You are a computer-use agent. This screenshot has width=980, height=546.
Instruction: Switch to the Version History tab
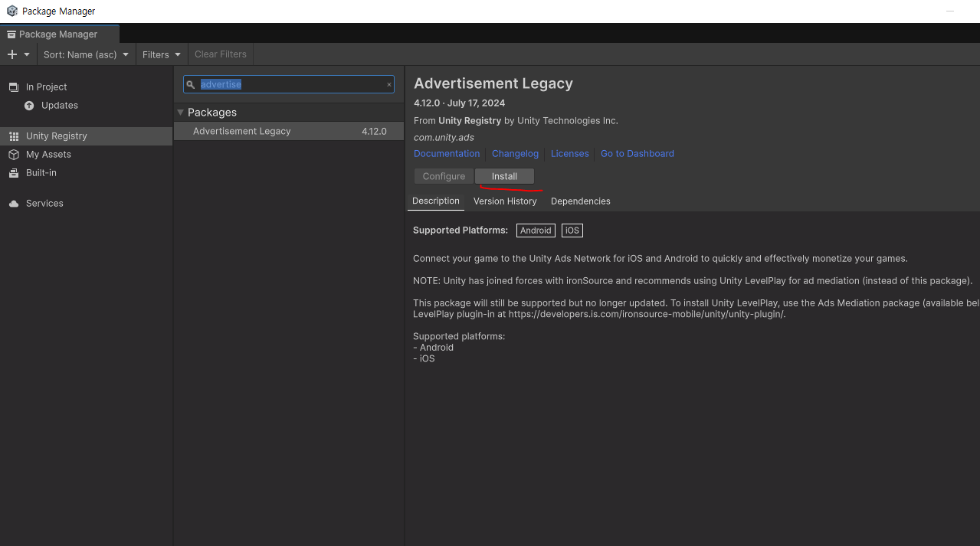pyautogui.click(x=505, y=201)
